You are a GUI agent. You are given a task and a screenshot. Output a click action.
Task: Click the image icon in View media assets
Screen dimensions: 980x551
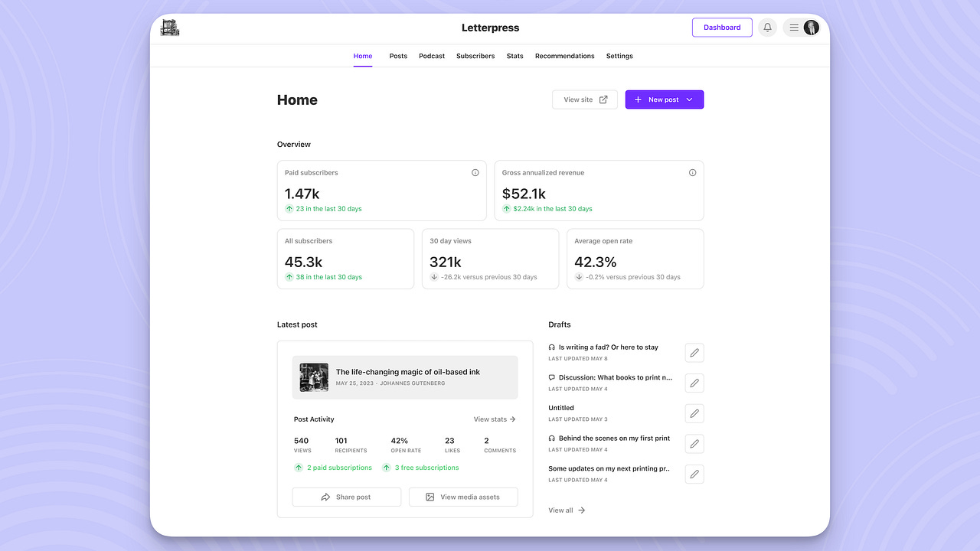click(x=430, y=497)
